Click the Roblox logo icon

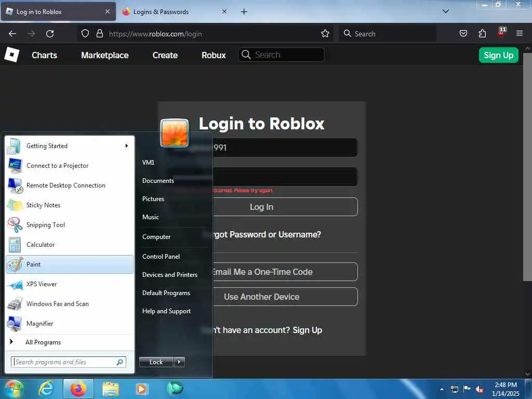pyautogui.click(x=12, y=55)
